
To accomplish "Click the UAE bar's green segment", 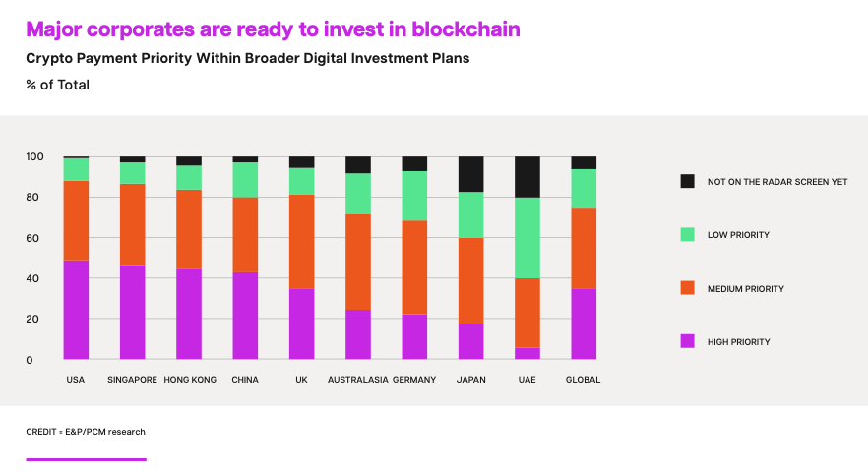I will tap(527, 238).
